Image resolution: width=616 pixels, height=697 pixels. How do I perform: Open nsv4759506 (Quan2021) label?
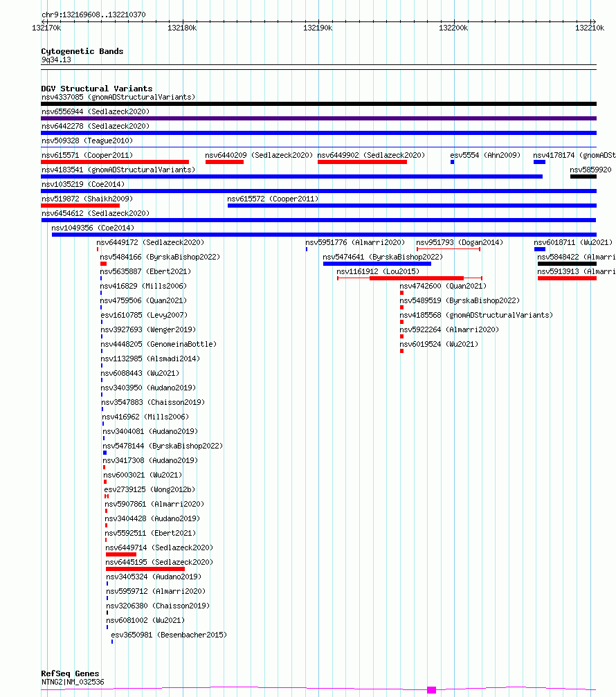coord(143,300)
